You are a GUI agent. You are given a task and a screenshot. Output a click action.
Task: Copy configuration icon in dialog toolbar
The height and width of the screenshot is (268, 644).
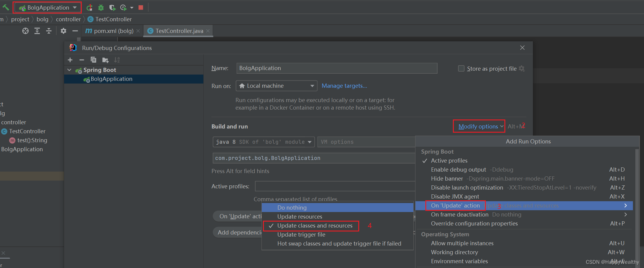pos(93,60)
